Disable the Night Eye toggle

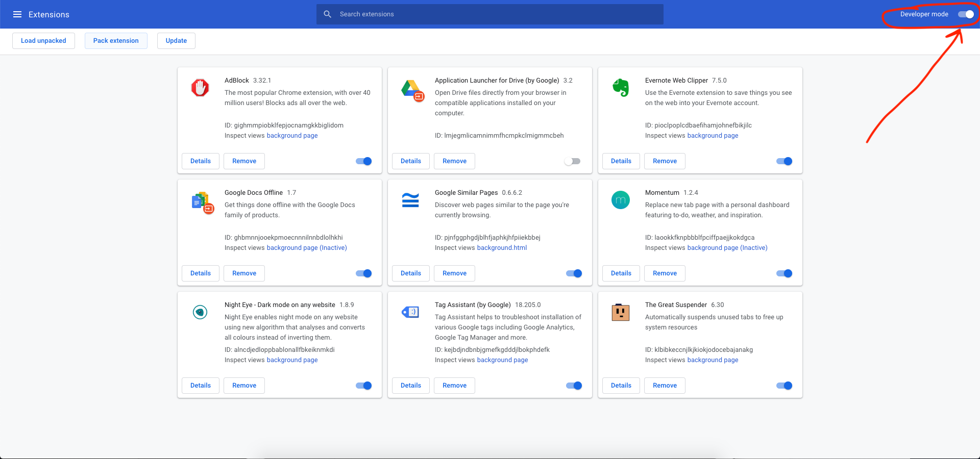point(364,386)
